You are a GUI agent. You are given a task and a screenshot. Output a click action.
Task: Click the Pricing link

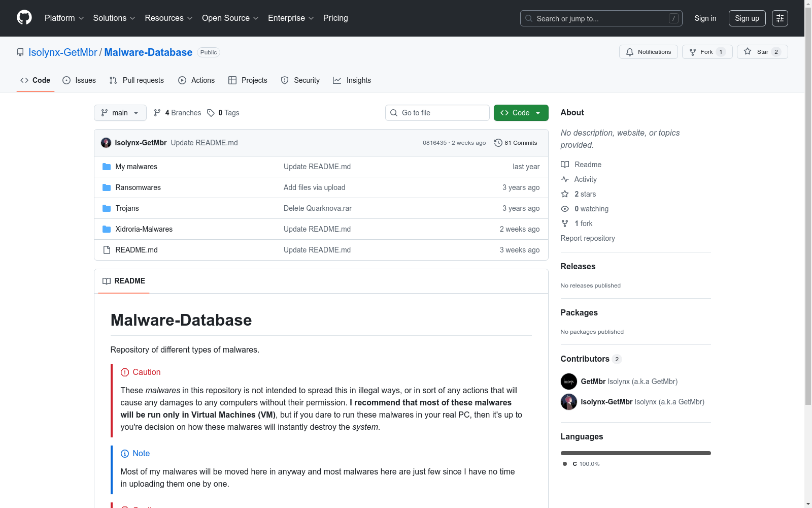(x=335, y=18)
